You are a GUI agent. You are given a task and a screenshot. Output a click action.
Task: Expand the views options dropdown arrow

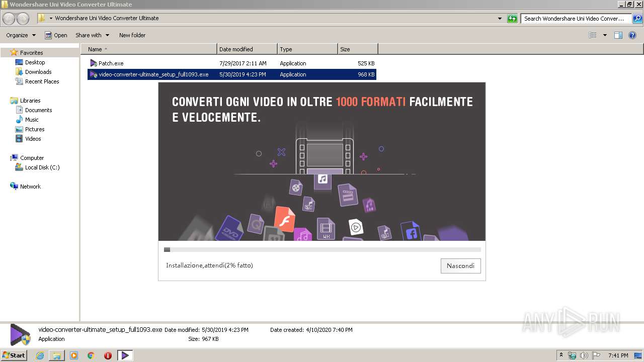605,35
